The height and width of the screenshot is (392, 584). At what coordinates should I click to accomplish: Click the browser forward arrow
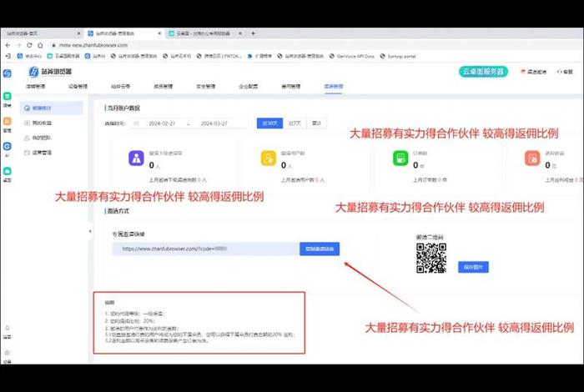click(x=18, y=45)
